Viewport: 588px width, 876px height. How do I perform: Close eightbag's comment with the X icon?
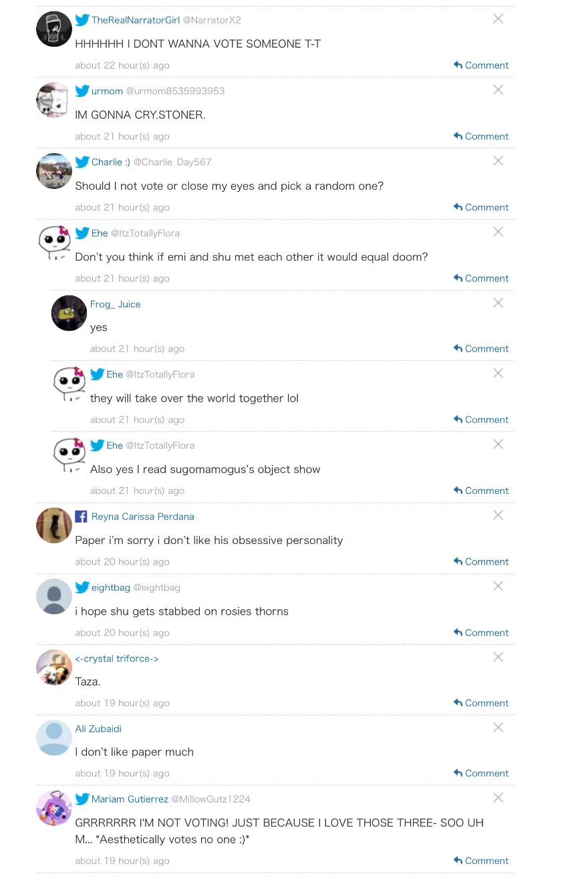tap(498, 587)
